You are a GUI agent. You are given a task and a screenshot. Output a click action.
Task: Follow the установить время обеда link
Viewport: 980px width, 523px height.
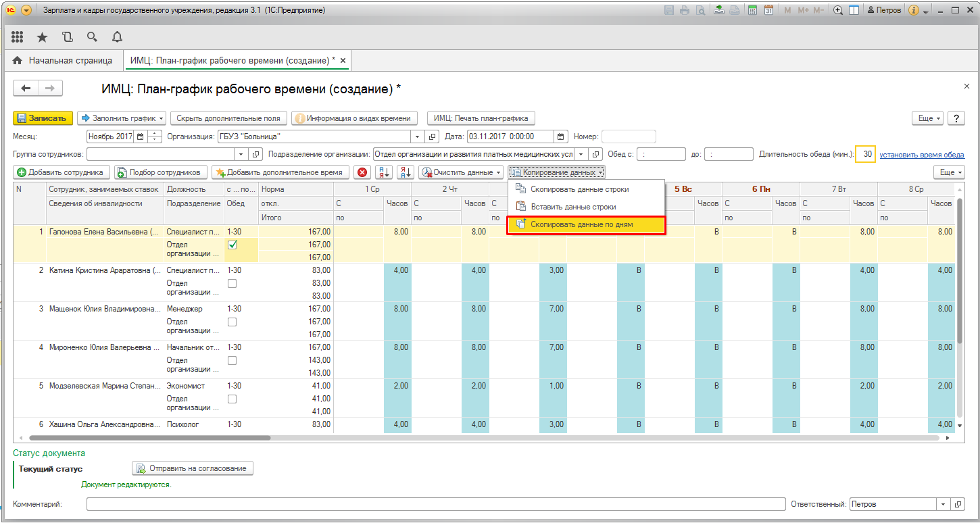(921, 155)
